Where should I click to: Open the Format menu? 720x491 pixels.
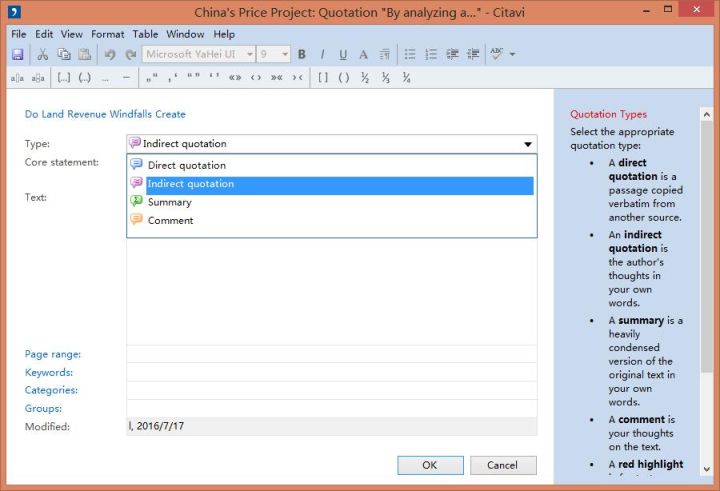(107, 34)
